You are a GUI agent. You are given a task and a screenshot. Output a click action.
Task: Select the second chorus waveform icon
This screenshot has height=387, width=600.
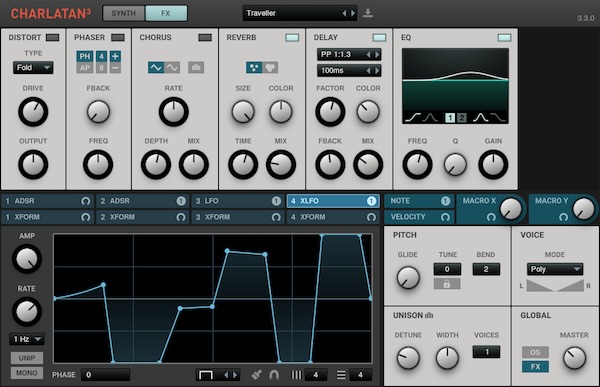pyautogui.click(x=172, y=68)
